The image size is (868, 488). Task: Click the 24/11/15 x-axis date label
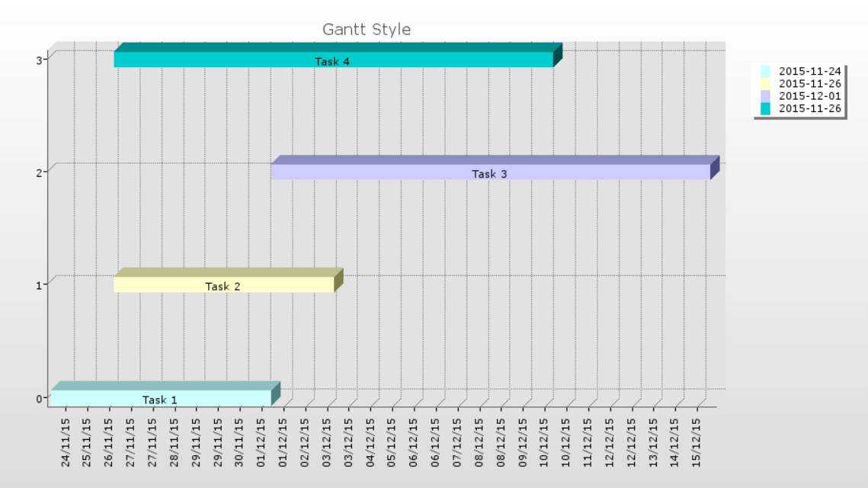click(66, 442)
